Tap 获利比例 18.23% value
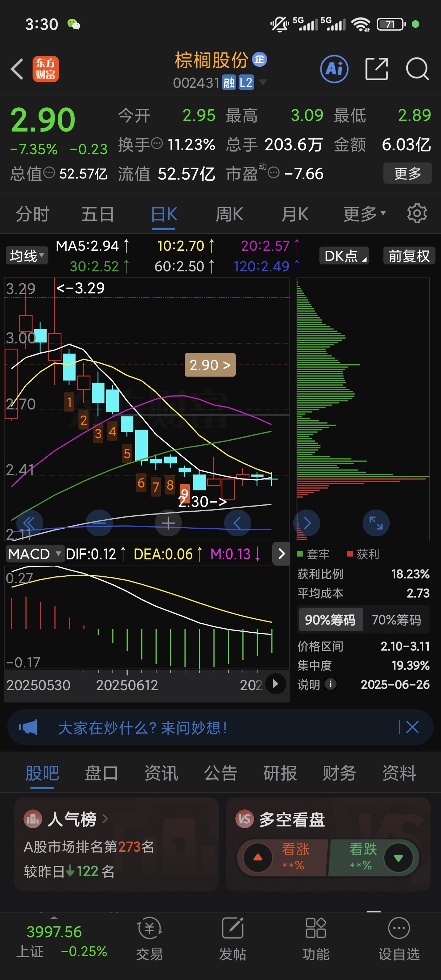The height and width of the screenshot is (980, 441). (410, 574)
